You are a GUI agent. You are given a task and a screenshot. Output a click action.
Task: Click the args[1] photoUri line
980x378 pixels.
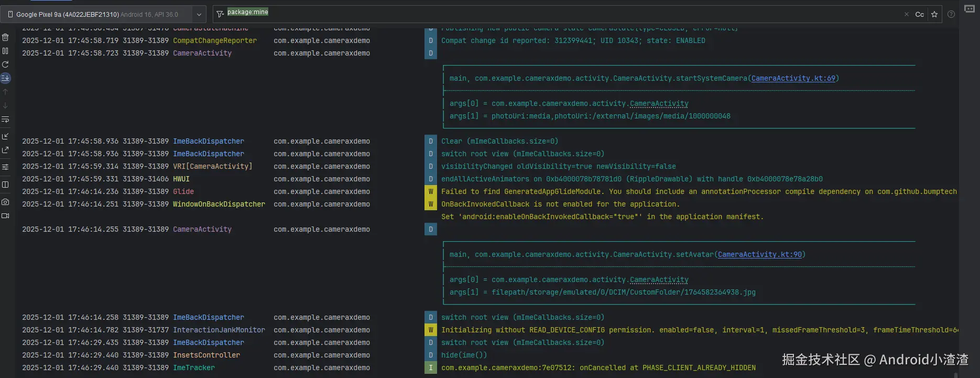(590, 116)
